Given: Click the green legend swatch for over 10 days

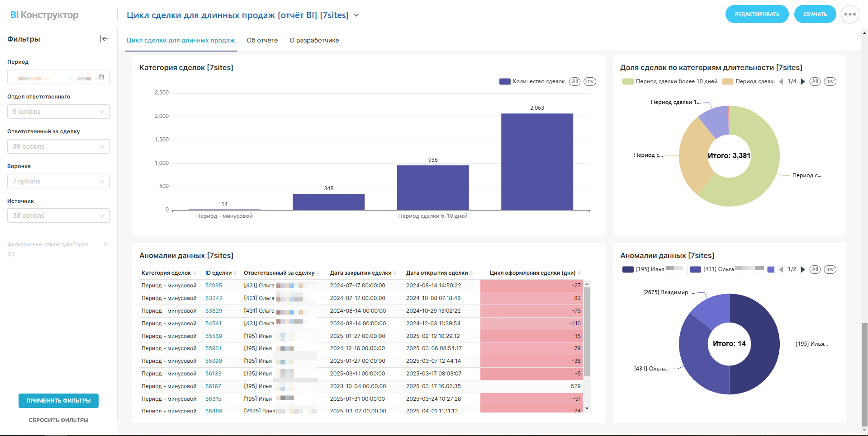Looking at the screenshot, I should tap(628, 82).
